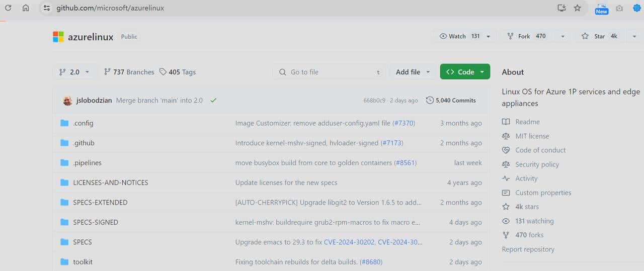Open the 'Merge branch main into 2.0' commit message
The image size is (644, 271).
(159, 101)
